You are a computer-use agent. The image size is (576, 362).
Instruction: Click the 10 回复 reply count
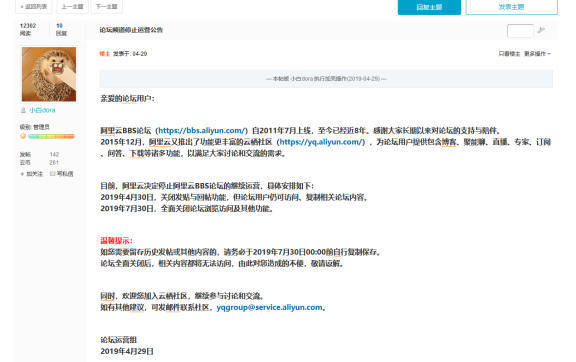click(x=61, y=29)
